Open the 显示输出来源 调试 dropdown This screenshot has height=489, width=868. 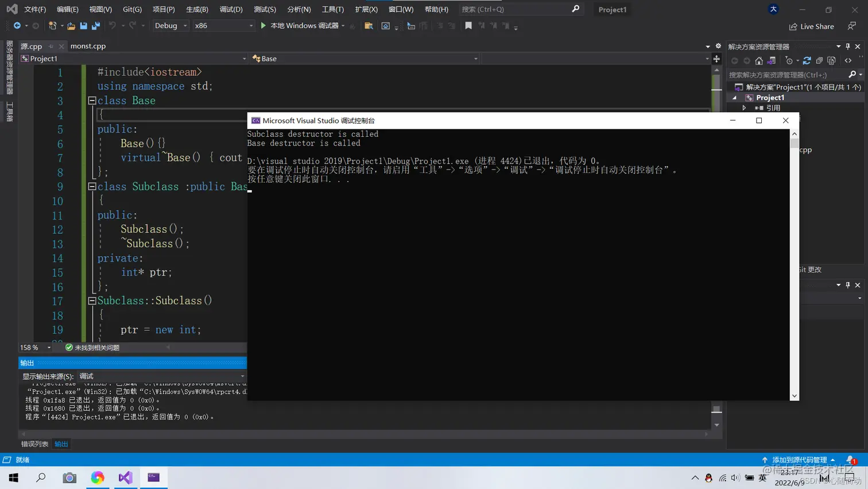pos(161,376)
